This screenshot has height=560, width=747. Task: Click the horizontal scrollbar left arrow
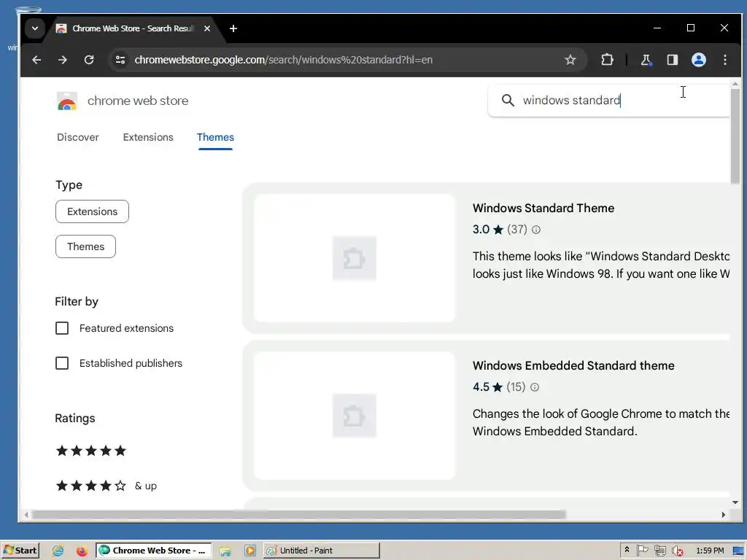tap(26, 515)
